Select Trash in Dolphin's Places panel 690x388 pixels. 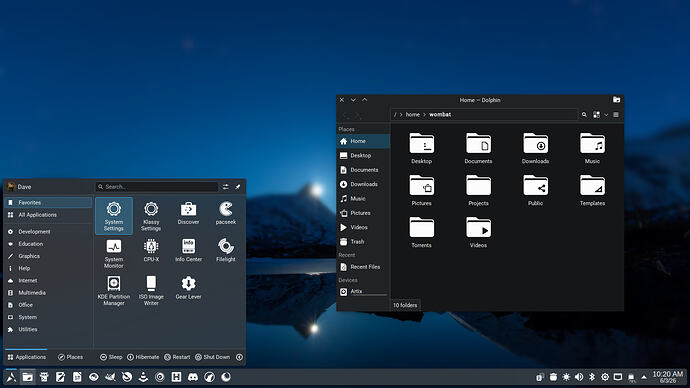pos(363,242)
